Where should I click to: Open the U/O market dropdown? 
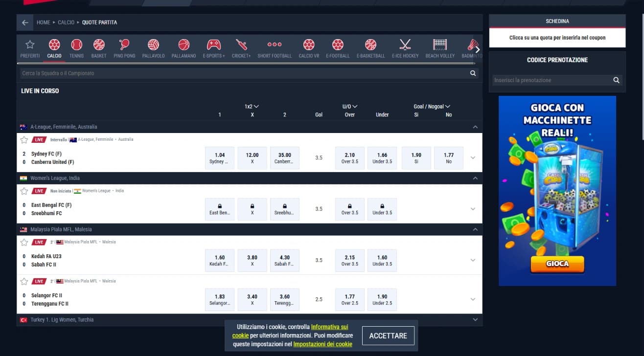pos(349,106)
